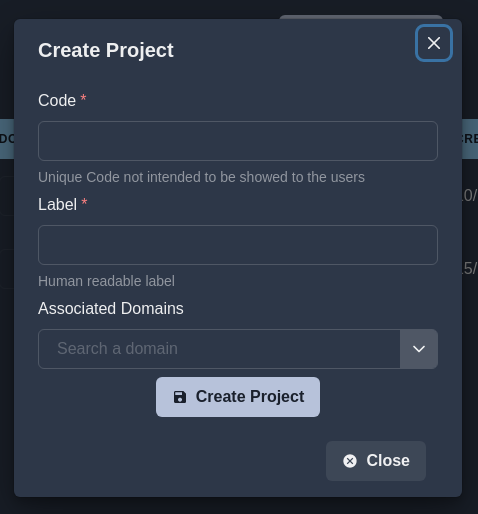
Task: Click the 'Unique Code not intended' helper text
Action: 201,177
